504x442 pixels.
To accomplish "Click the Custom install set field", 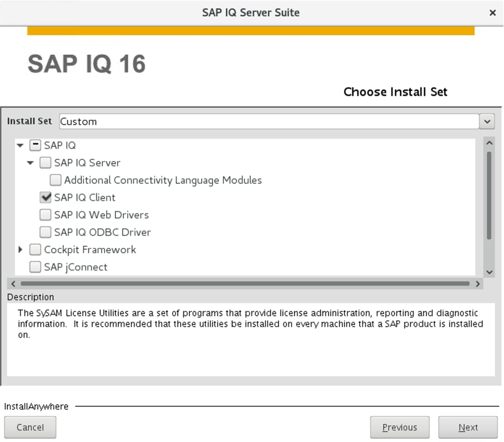I will point(210,121).
